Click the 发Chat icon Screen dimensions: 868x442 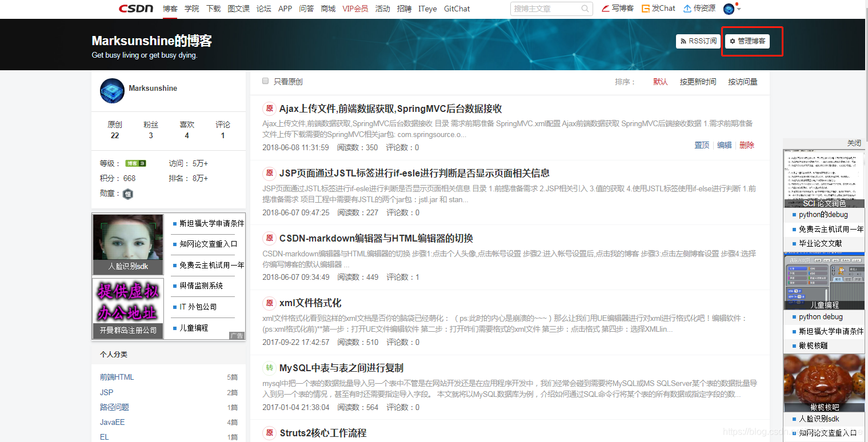646,9
